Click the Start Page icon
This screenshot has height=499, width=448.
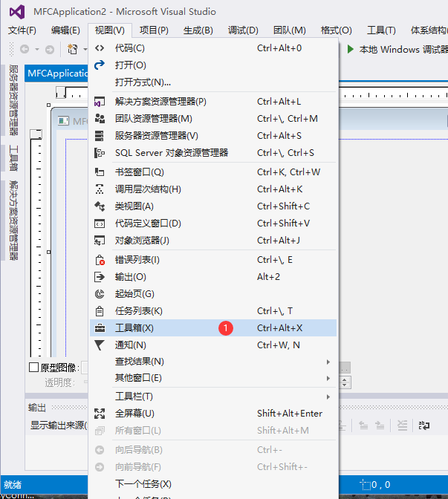tap(100, 294)
